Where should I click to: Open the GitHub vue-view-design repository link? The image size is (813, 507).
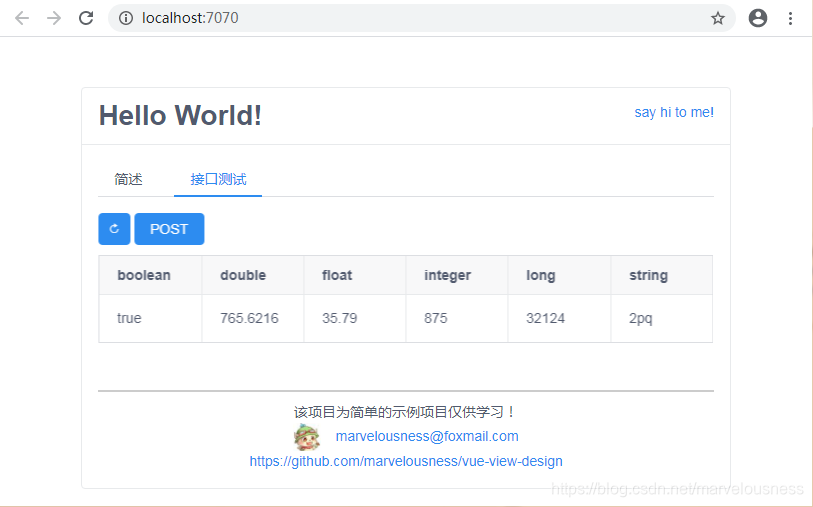click(x=406, y=461)
